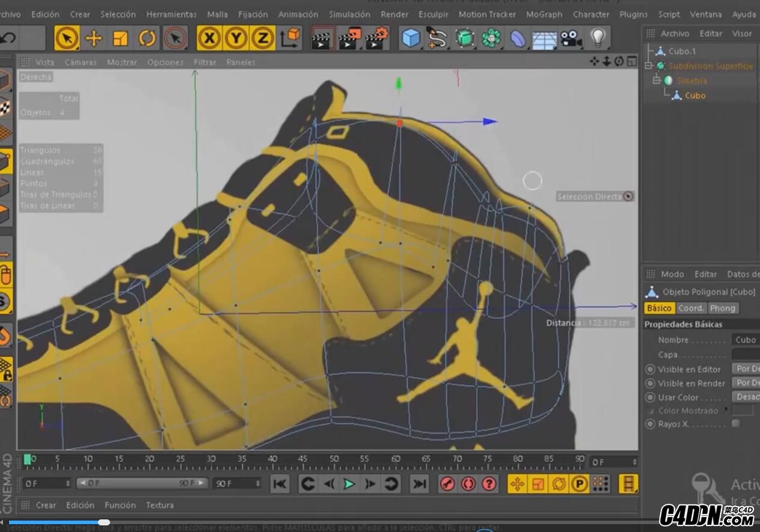Open the Edición menu in the top menu bar
760x532 pixels.
pos(46,14)
